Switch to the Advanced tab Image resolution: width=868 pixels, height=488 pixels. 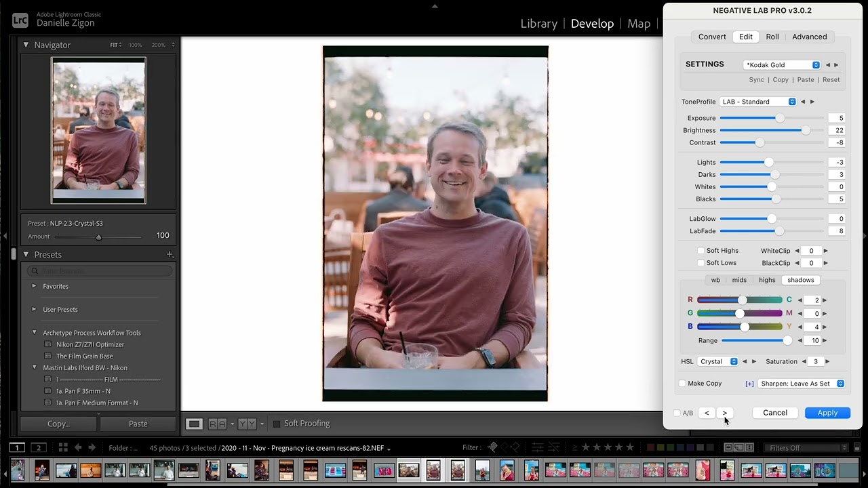tap(810, 37)
